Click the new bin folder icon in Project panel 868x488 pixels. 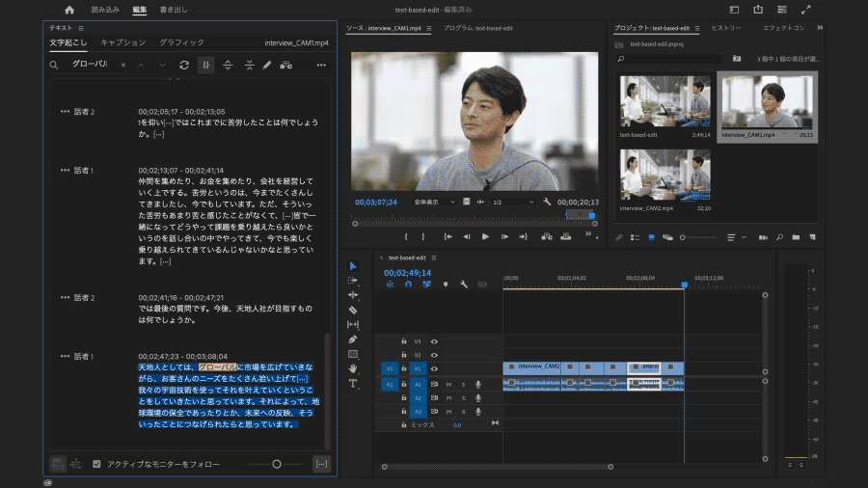(796, 237)
